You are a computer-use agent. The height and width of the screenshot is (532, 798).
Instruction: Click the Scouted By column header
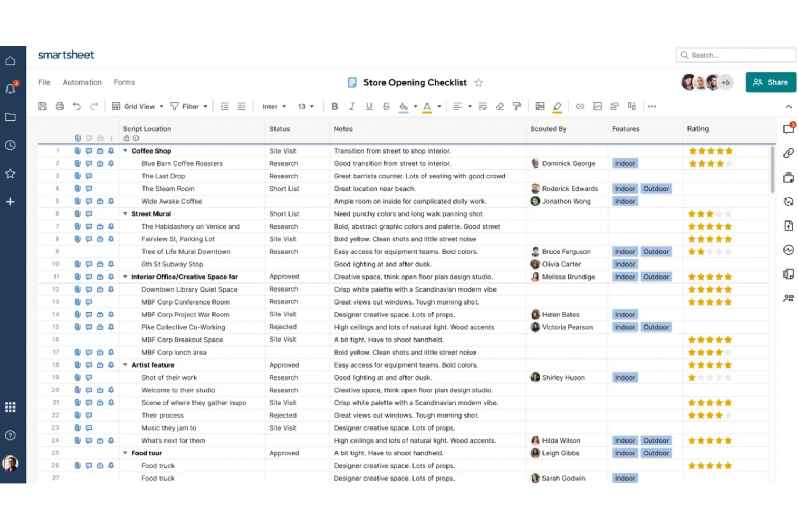548,129
